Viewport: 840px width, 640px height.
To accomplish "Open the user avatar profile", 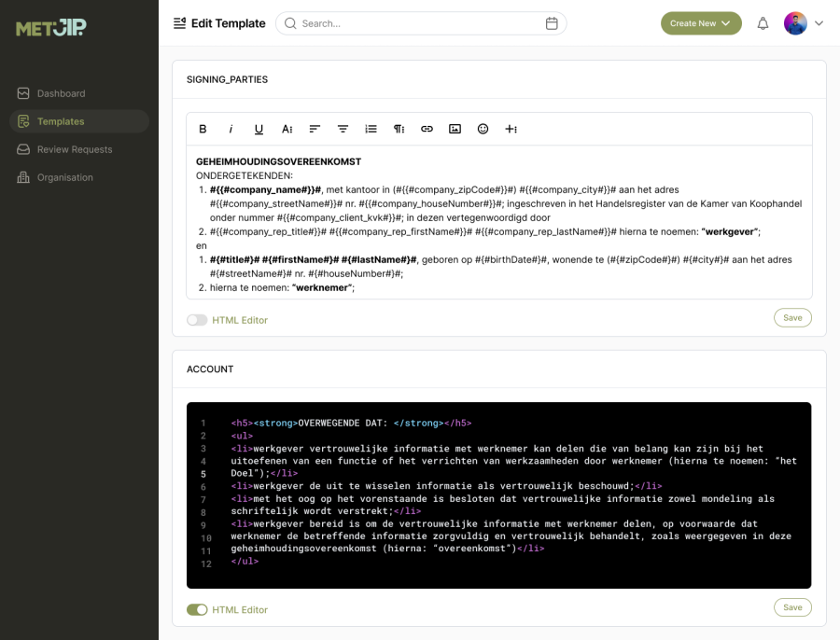I will [795, 23].
